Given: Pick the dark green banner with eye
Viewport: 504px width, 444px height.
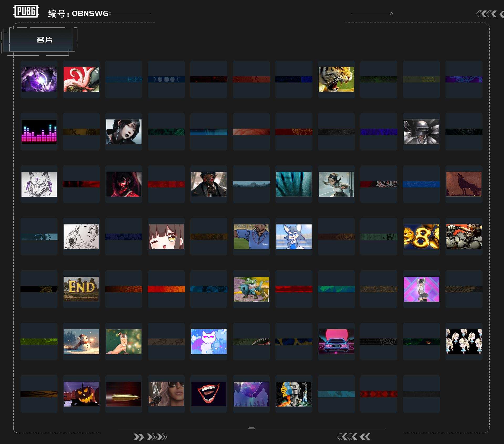Looking at the screenshot, I should pyautogui.click(x=421, y=341).
